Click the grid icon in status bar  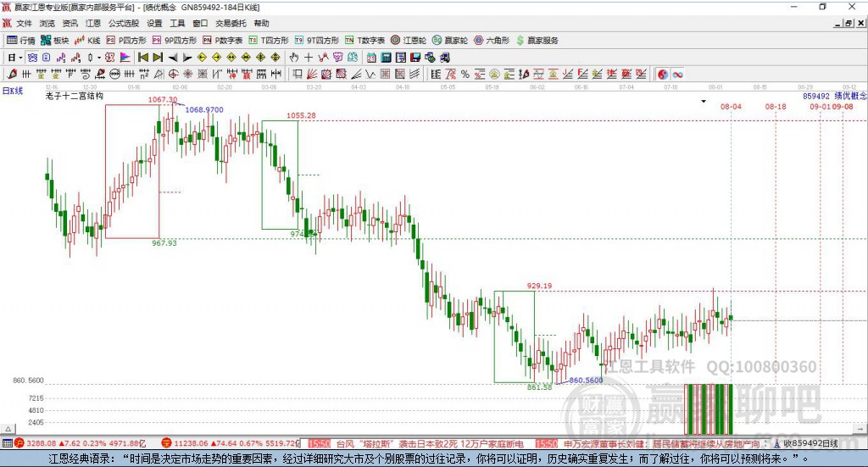click(x=7, y=443)
